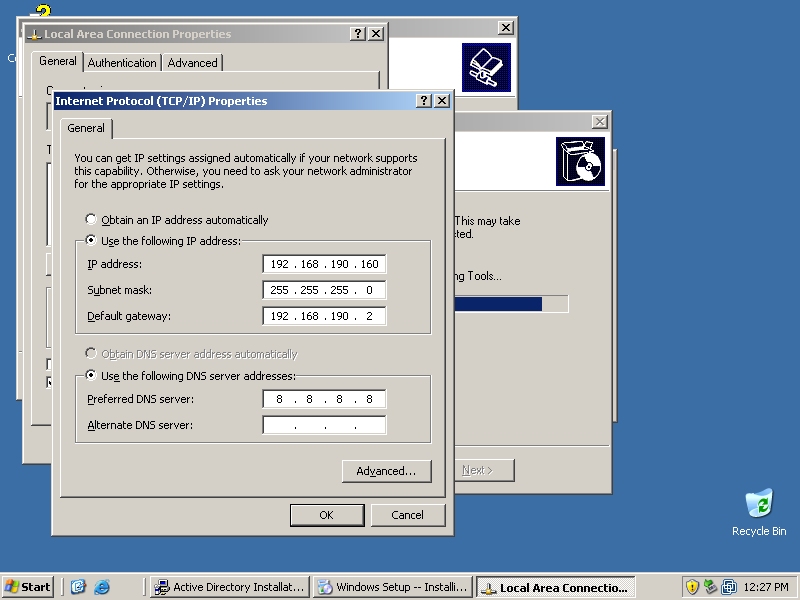Switch to General tab in Local Area Connection Properties
Screen dimensions: 800x600
(58, 61)
